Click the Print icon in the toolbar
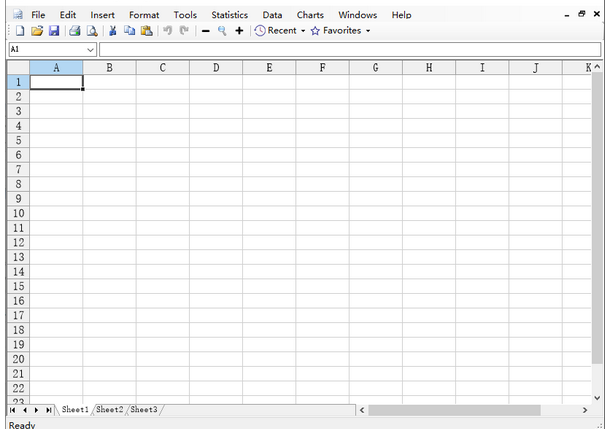Viewport: 606px width, 429px height. pyautogui.click(x=75, y=31)
